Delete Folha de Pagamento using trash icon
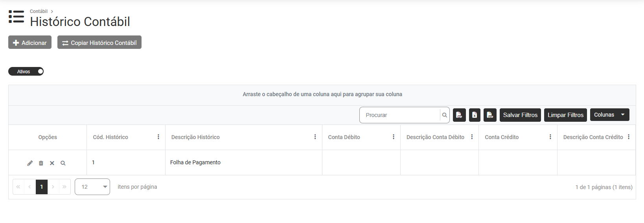 (41, 163)
